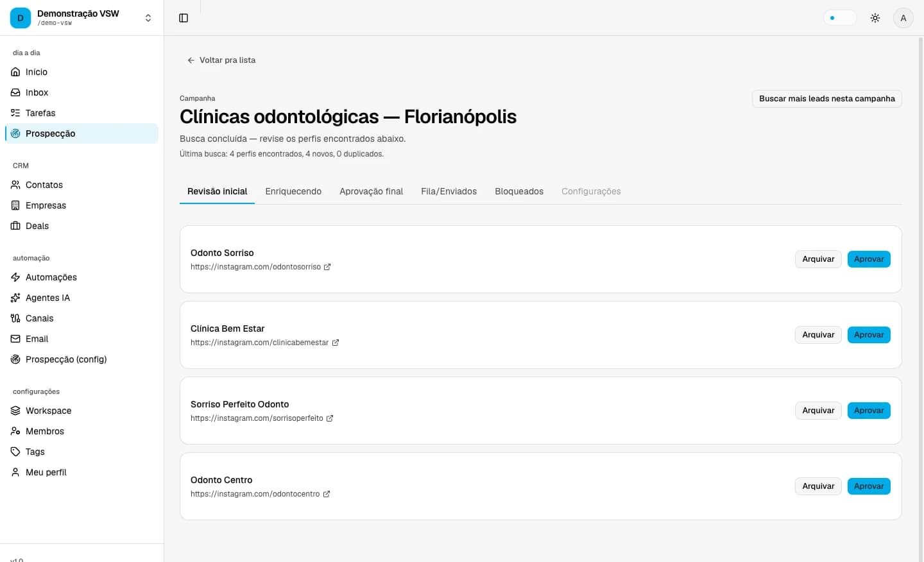Approve the Sorriso Perfeito Odonto lead

pos(869,411)
